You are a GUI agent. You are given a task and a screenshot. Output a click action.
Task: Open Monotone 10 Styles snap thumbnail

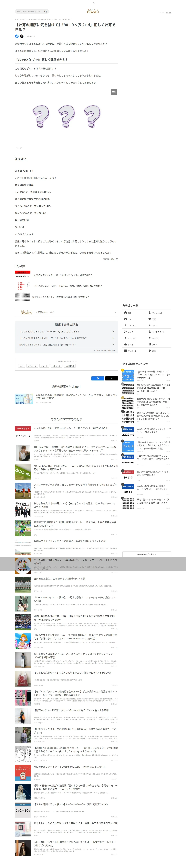tap(23, 510)
